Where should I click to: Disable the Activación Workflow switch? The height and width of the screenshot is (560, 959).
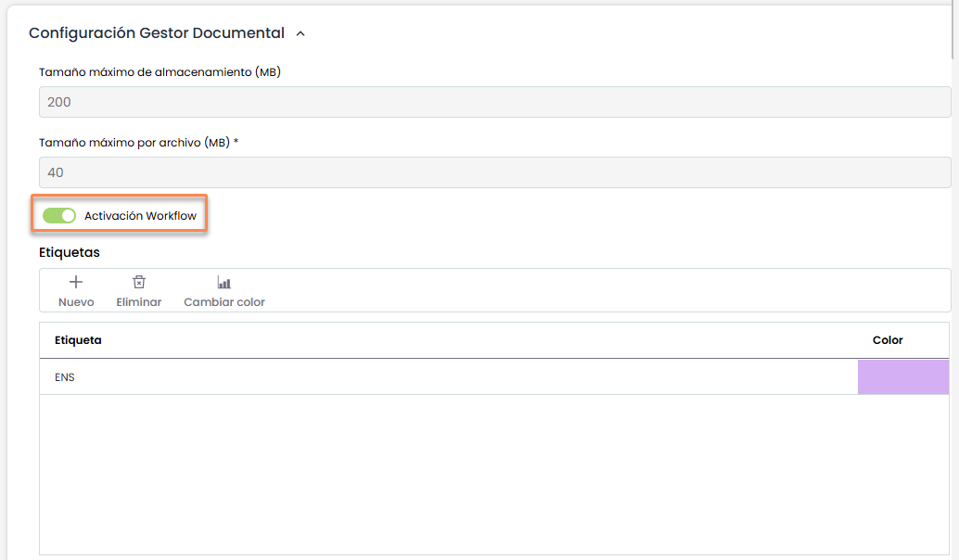pyautogui.click(x=59, y=216)
